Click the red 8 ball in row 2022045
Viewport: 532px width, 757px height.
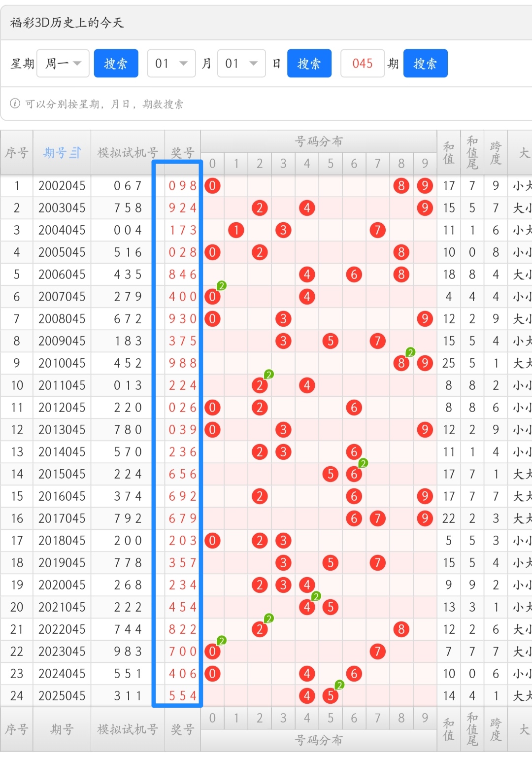tap(401, 629)
